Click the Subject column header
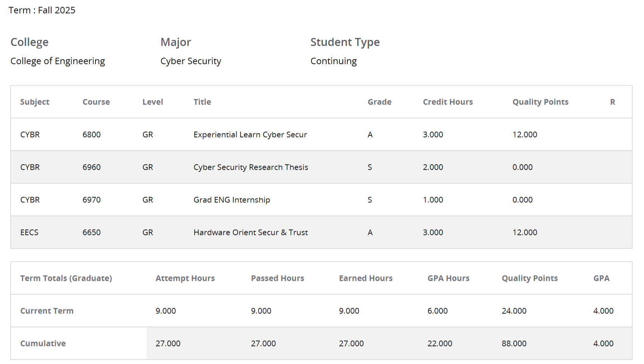Image resolution: width=644 pixels, height=364 pixels. pos(34,102)
